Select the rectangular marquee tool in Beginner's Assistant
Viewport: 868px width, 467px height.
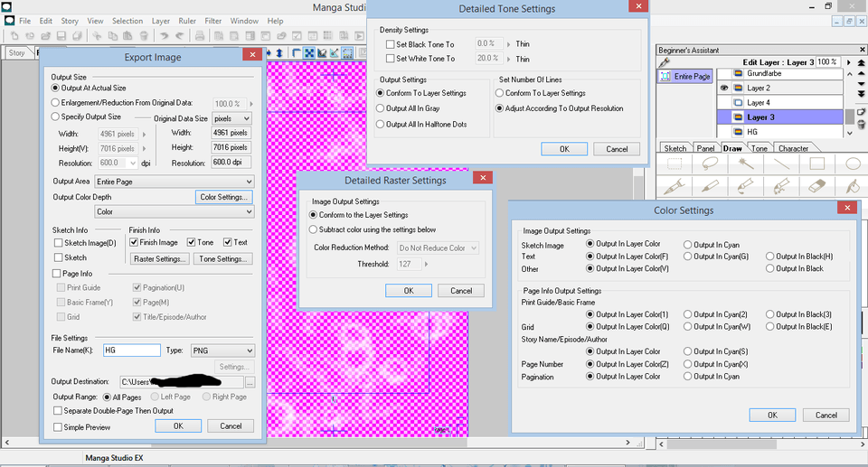(x=675, y=163)
